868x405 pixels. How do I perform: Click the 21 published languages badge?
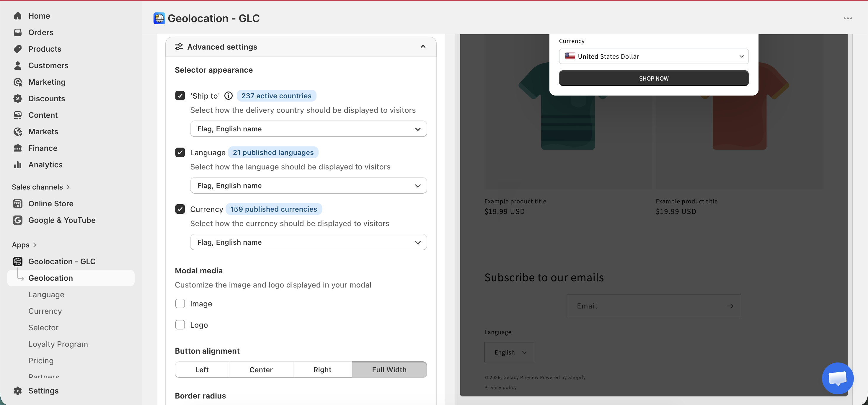273,152
